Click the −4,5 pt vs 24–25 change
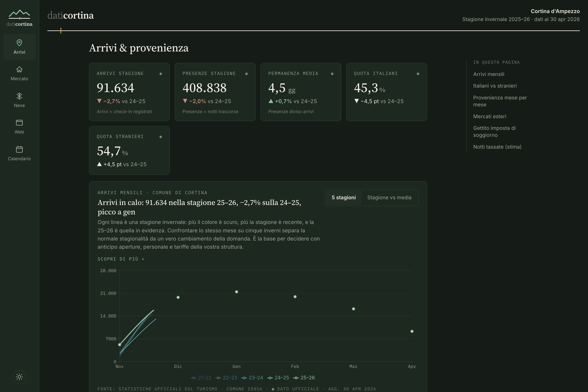 tap(379, 101)
